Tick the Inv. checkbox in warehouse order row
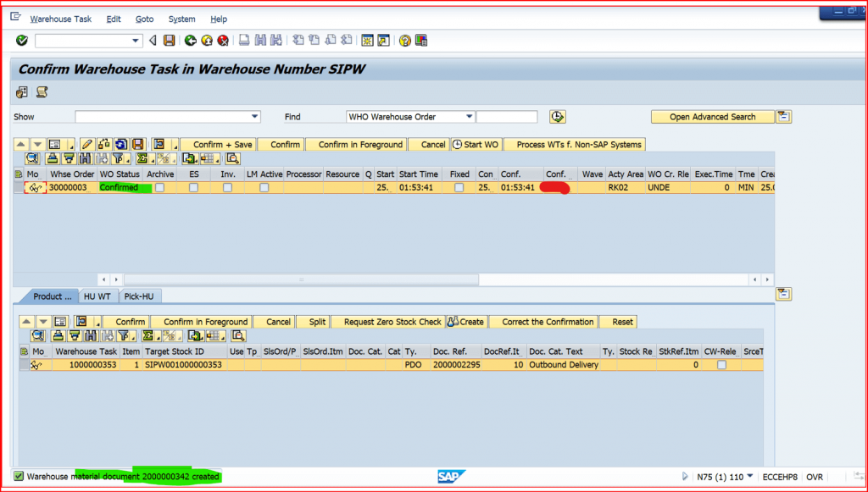This screenshot has height=492, width=868. pyautogui.click(x=227, y=188)
